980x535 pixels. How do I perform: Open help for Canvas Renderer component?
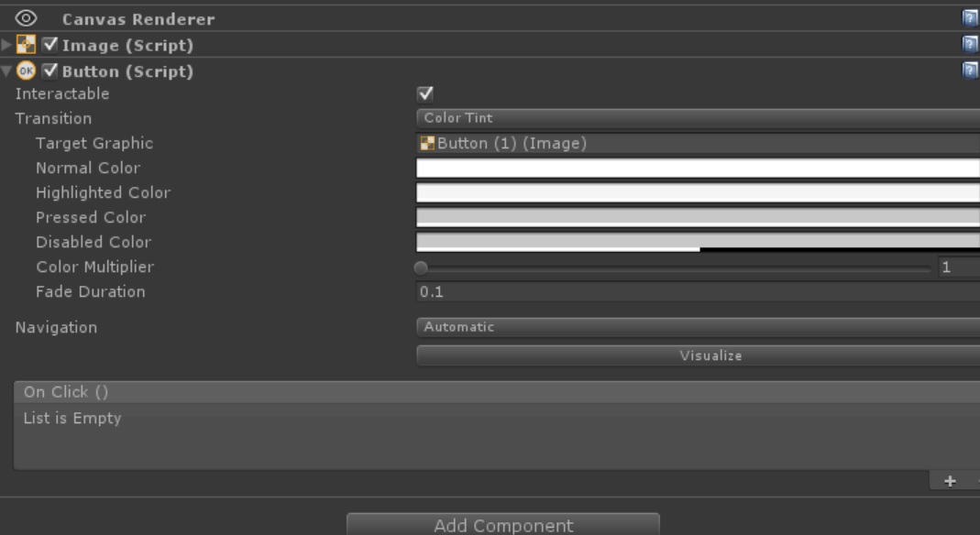click(970, 18)
